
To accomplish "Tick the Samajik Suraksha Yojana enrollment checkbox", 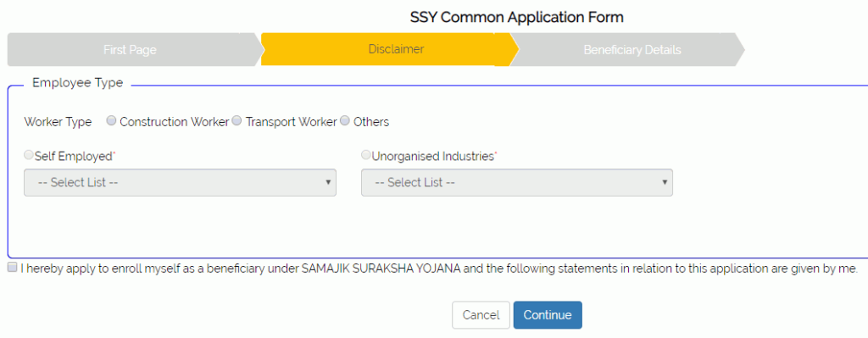I will click(12, 268).
